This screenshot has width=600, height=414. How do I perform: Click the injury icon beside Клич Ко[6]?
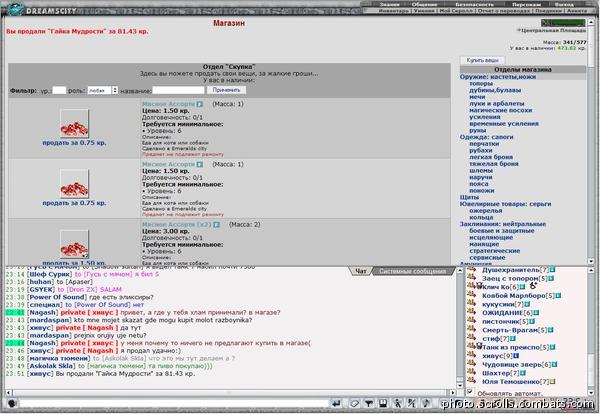(x=533, y=286)
